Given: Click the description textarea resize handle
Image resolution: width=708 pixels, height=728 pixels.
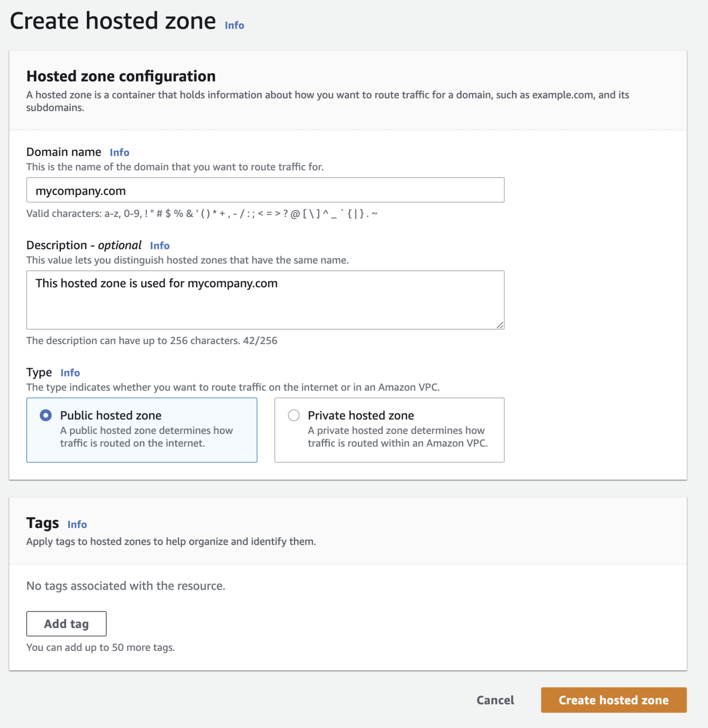Looking at the screenshot, I should pos(500,325).
